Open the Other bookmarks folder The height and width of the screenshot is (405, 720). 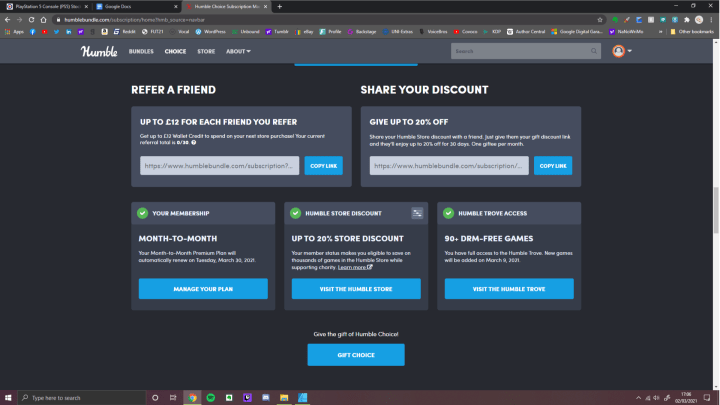(692, 32)
